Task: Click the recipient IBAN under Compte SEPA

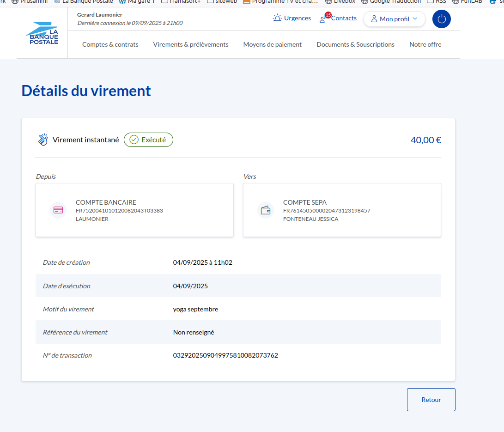Action: click(327, 211)
